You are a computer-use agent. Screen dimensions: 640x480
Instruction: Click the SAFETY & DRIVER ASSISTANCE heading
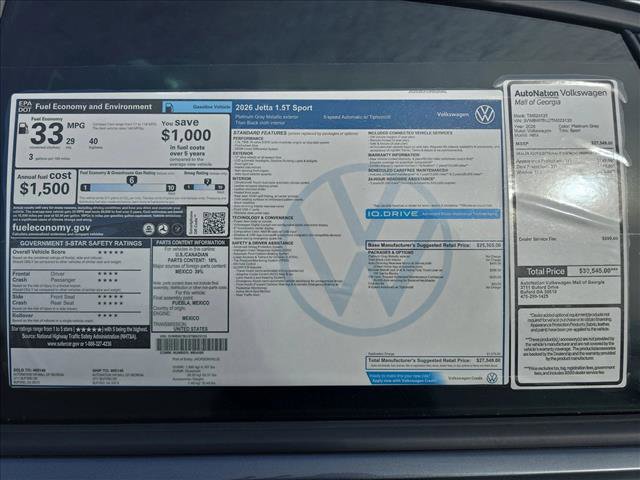(263, 243)
